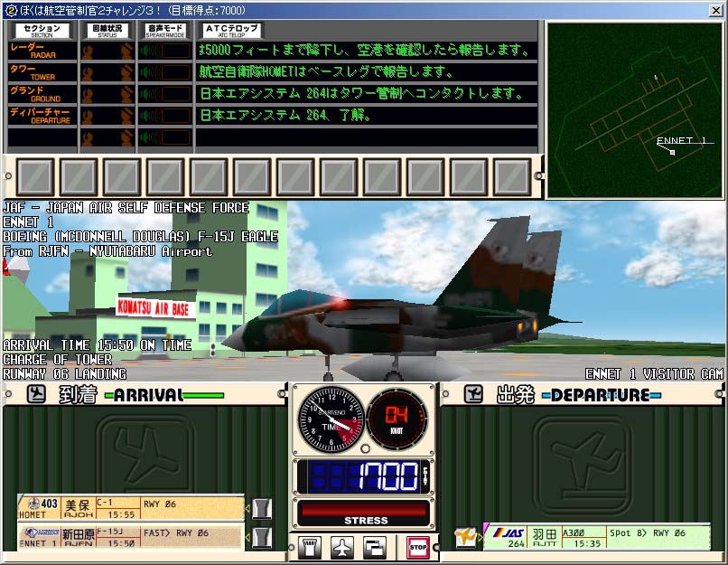The height and width of the screenshot is (565, 728).
Task: Select the ENNET 1 arrival flight strip
Action: pos(131,539)
